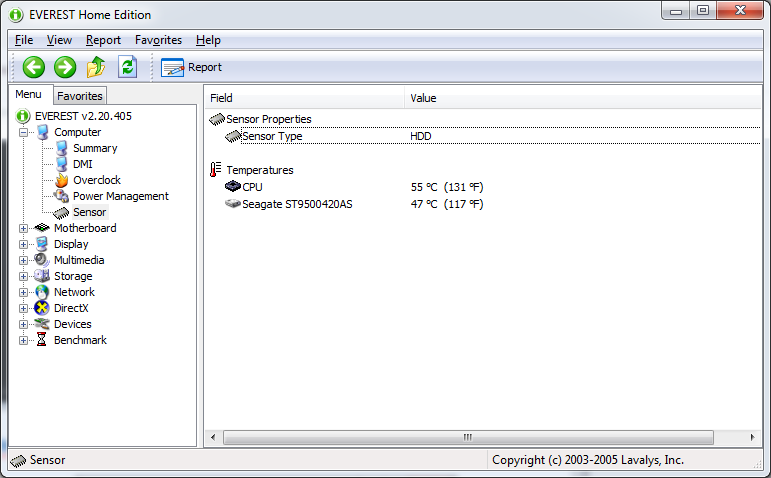771x478 pixels.
Task: Click the Devices icon
Action: click(42, 324)
